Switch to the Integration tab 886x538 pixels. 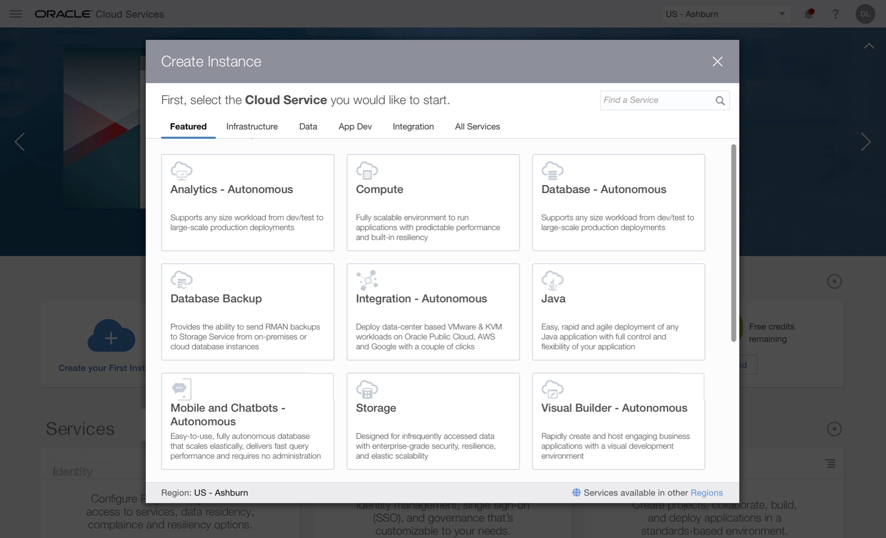pyautogui.click(x=413, y=127)
